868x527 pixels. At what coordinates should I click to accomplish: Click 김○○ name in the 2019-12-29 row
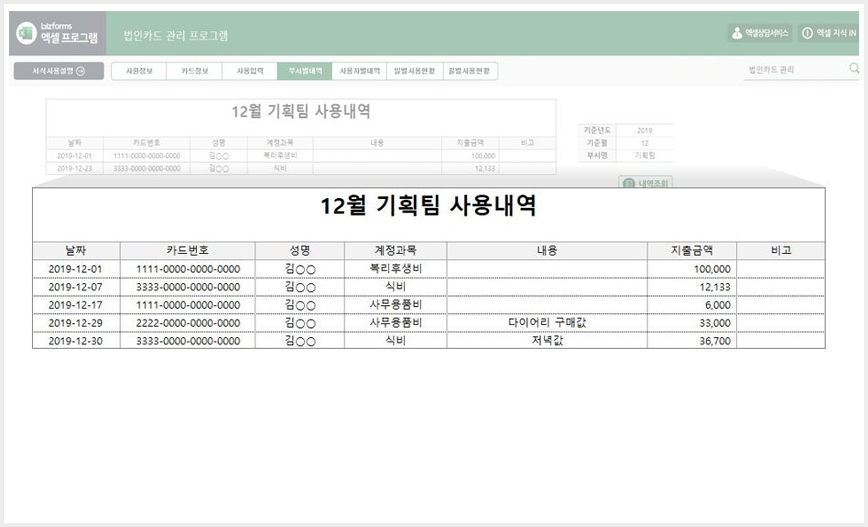[x=300, y=323]
